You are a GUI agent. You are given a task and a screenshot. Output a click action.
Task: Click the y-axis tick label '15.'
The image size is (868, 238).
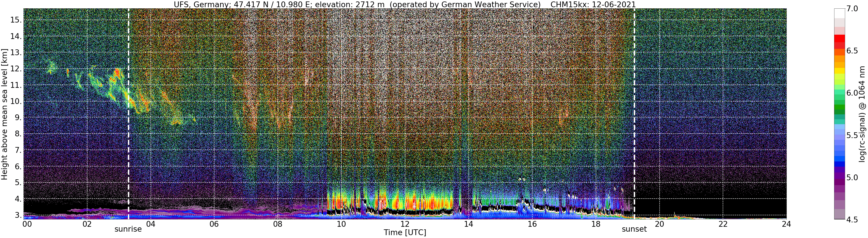click(16, 20)
